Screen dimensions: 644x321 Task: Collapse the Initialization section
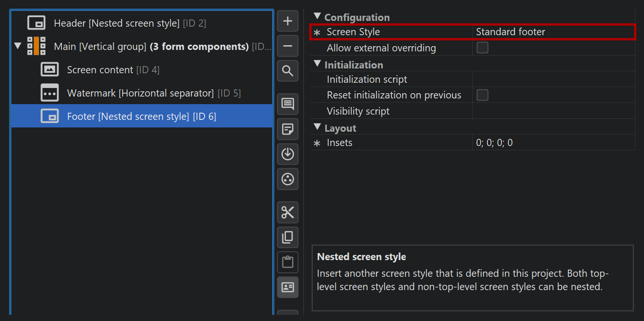coord(317,64)
